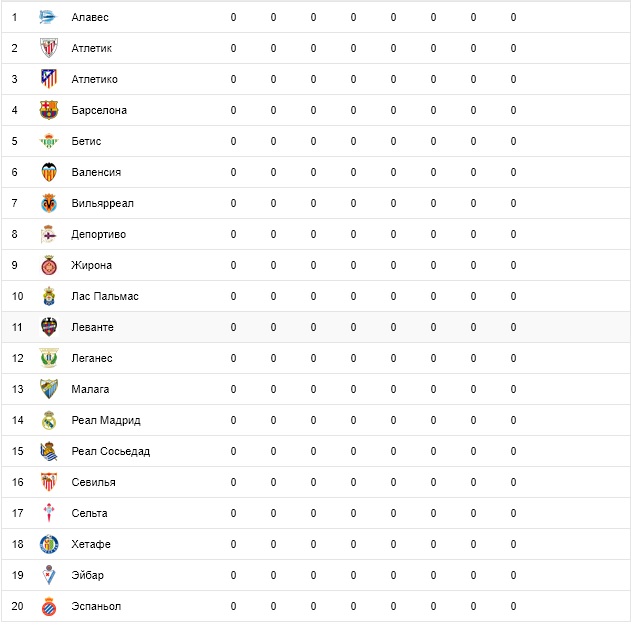Open the Жирона team link
The width and height of the screenshot is (631, 625).
pos(91,265)
